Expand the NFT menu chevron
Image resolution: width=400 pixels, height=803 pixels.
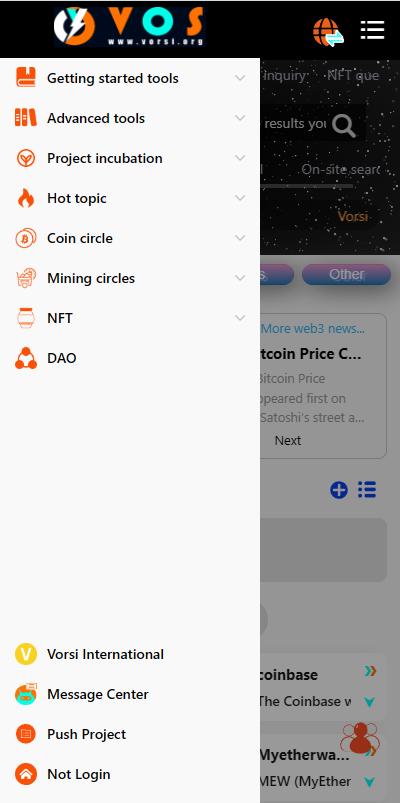tap(240, 318)
